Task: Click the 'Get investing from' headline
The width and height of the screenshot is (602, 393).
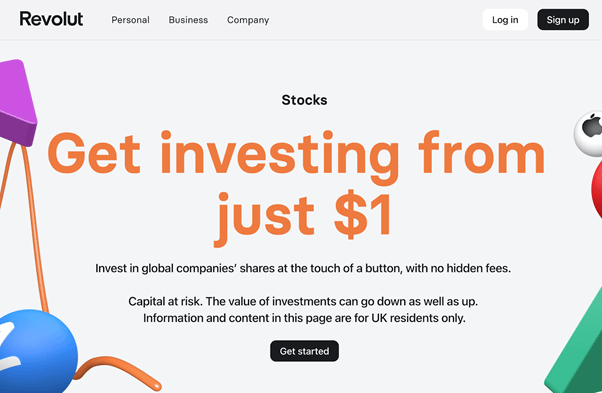Action: [x=296, y=156]
